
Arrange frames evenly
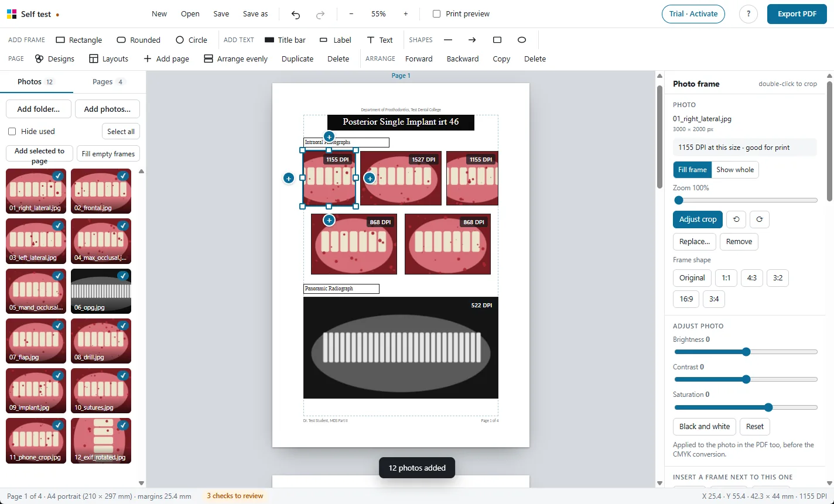[x=235, y=59]
